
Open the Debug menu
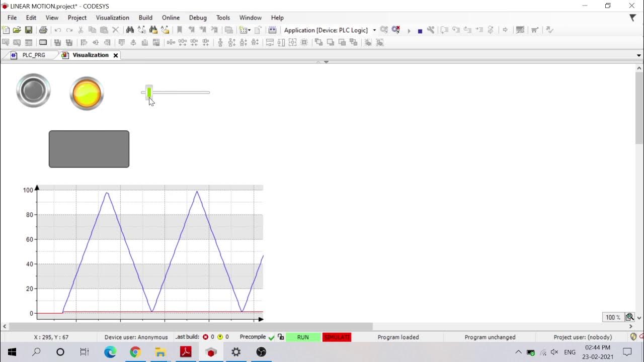pos(198,18)
